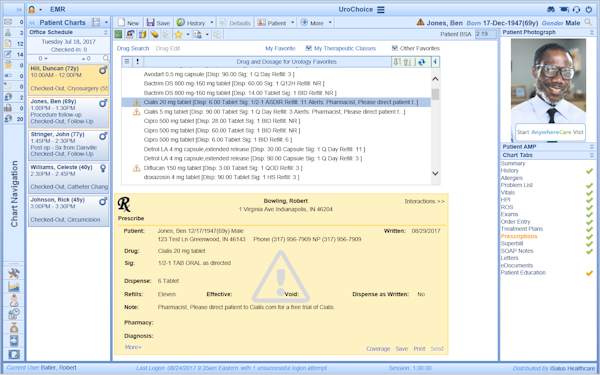The height and width of the screenshot is (375, 600).
Task: Open the Problem List chart tab
Action: [x=517, y=185]
